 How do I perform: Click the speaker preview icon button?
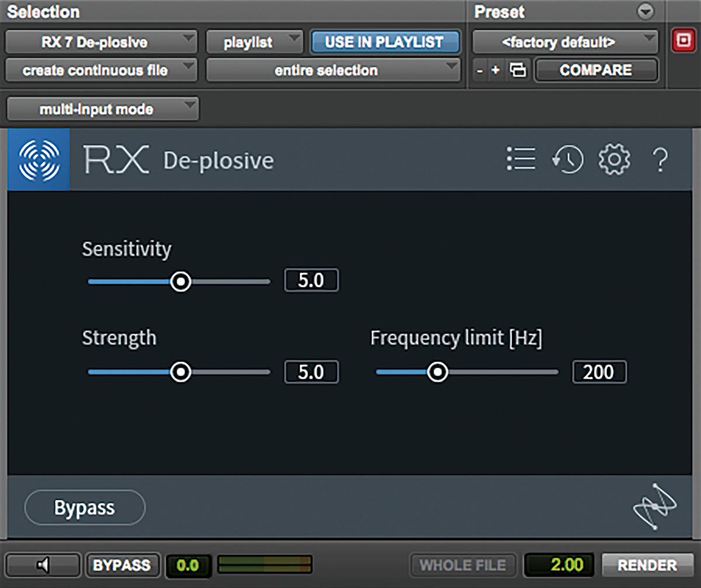[x=43, y=565]
